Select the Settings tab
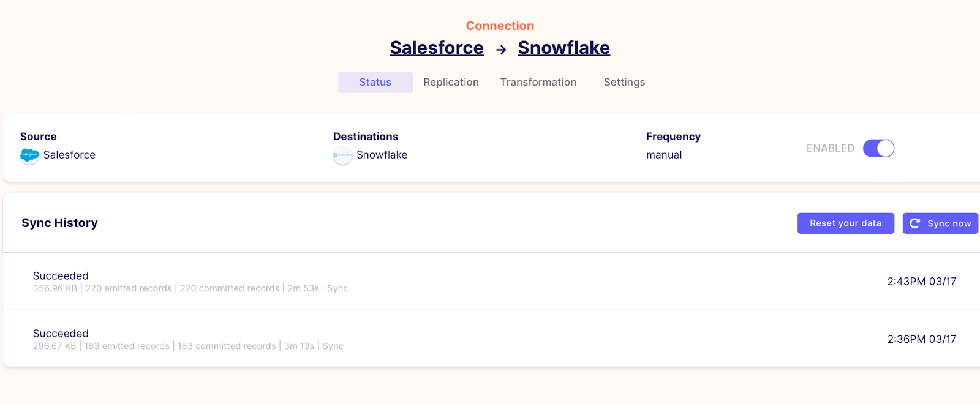This screenshot has width=980, height=404. pos(624,82)
